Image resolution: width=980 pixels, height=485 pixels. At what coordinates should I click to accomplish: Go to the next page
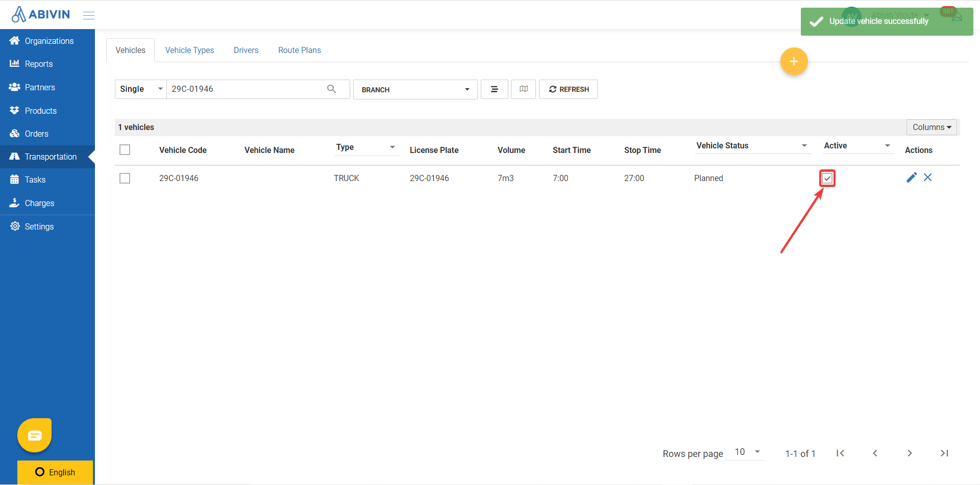pyautogui.click(x=910, y=453)
